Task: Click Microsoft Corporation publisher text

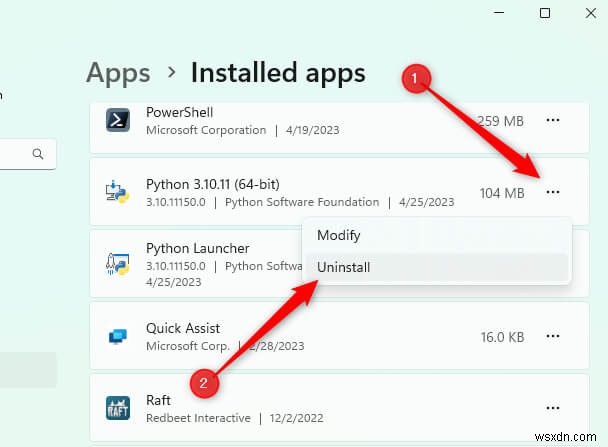Action: (206, 130)
